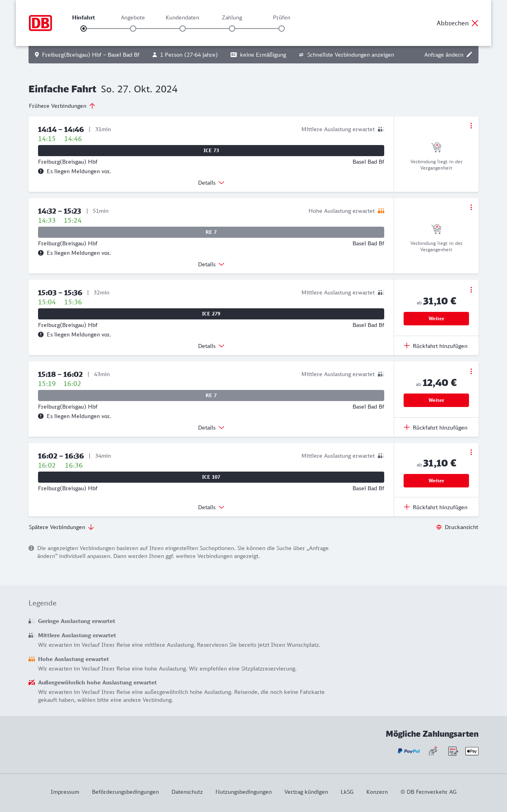Click the DB logo
This screenshot has width=507, height=812.
40,23
